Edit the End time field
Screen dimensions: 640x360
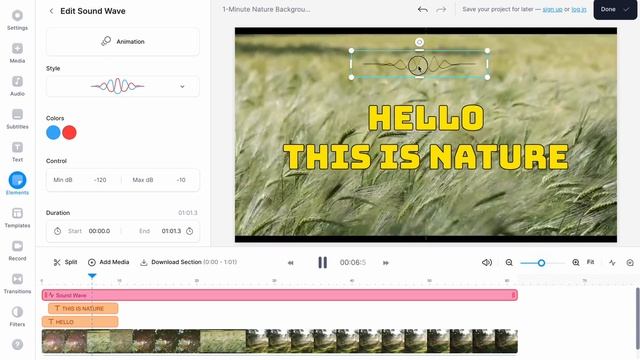pos(171,231)
